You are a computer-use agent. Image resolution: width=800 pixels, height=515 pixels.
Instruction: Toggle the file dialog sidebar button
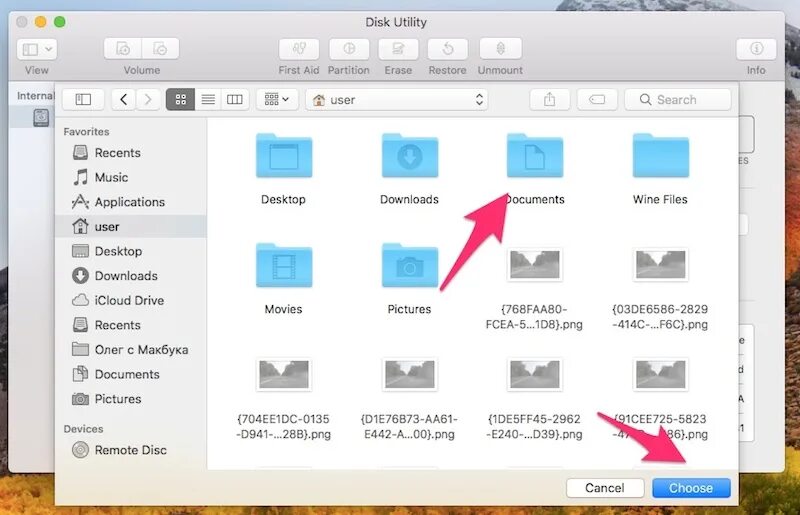(x=83, y=100)
